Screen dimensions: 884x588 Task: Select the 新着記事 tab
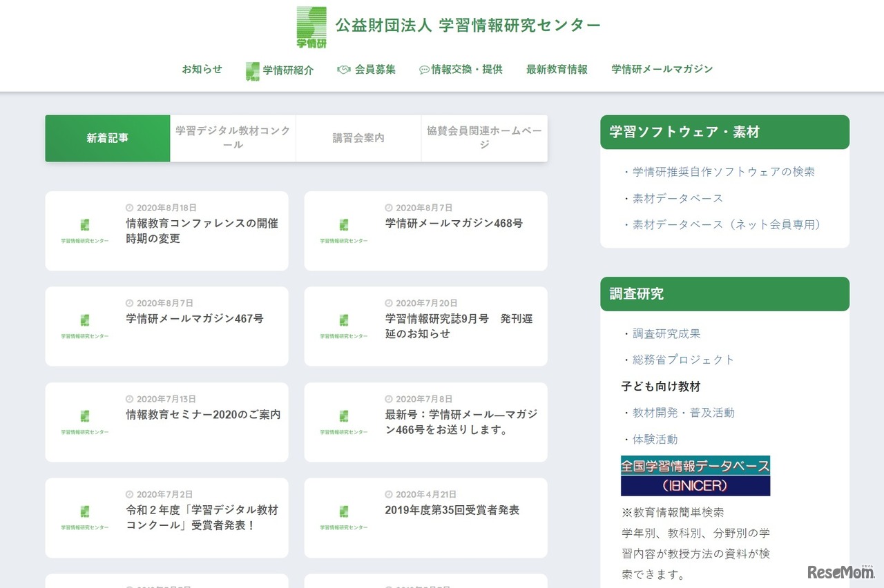click(x=107, y=138)
